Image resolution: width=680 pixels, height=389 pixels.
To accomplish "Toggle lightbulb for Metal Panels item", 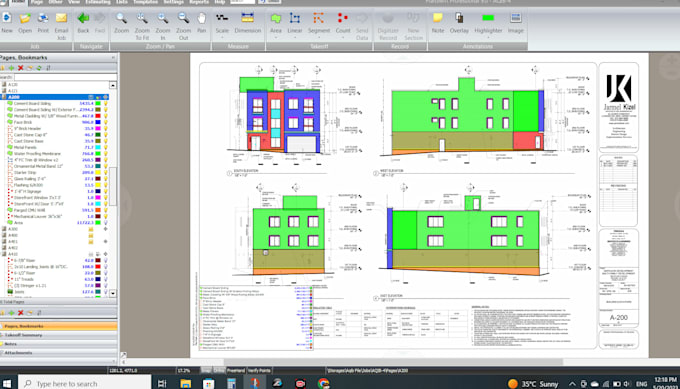I will point(105,147).
